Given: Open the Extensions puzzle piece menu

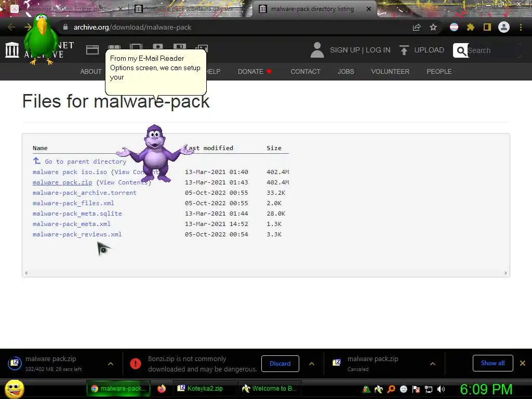Looking at the screenshot, I should (x=470, y=27).
